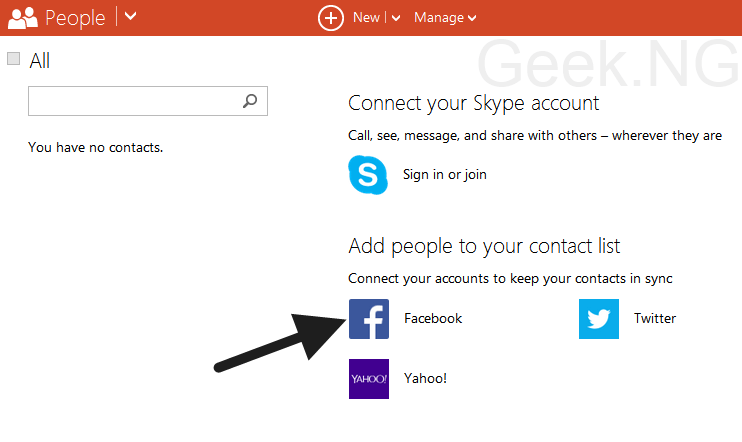The height and width of the screenshot is (442, 742).
Task: Click the Yahoo! purple logo icon
Action: (369, 379)
